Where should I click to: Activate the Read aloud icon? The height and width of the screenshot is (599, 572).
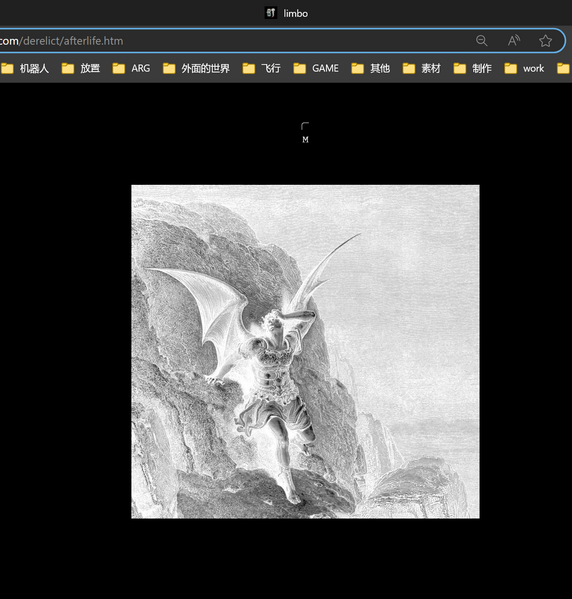[x=514, y=40]
